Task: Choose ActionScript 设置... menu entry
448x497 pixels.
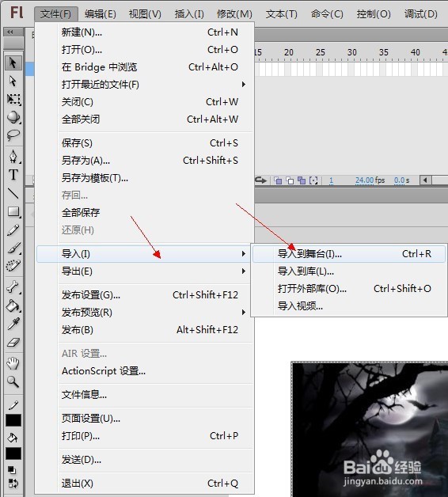Action: [145, 371]
